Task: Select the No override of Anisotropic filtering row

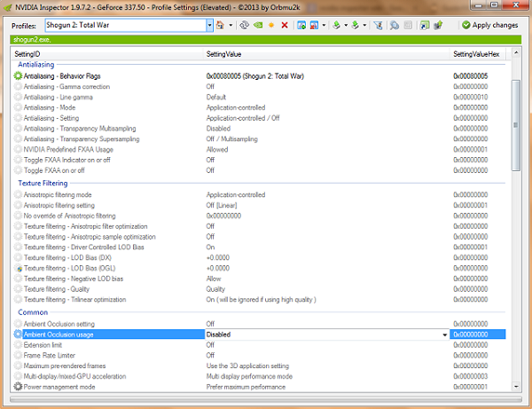Action: pos(260,216)
